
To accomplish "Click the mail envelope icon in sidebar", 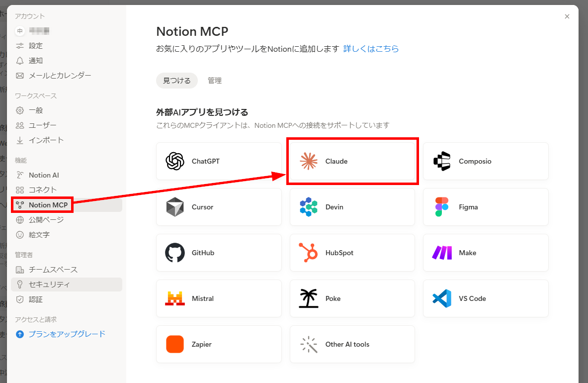I will pyautogui.click(x=20, y=76).
